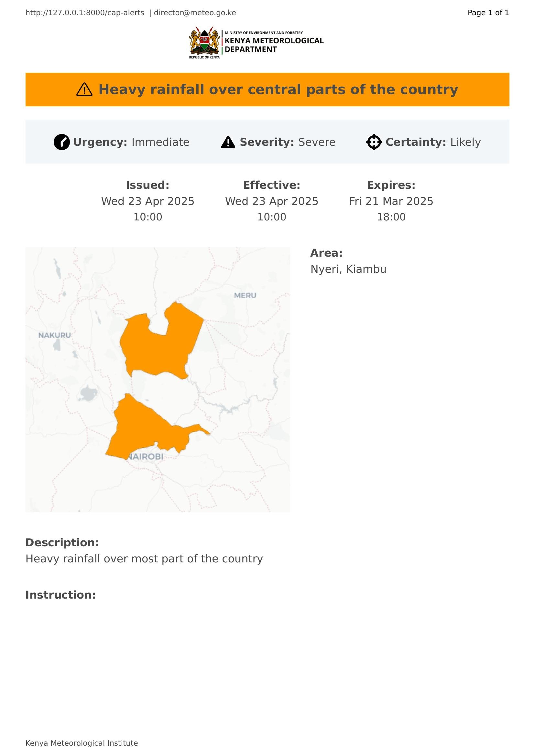Click the Kenya Meteorological Department title text
Image resolution: width=535 pixels, height=756 pixels.
click(274, 45)
